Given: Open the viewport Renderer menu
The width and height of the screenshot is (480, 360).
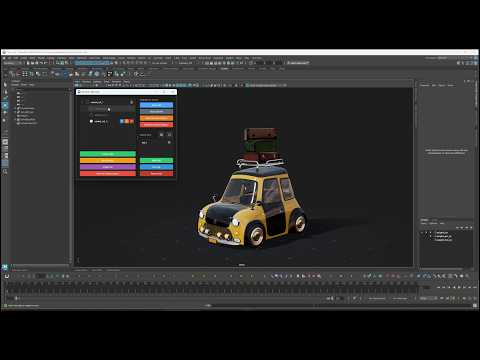Looking at the screenshot, I should coord(117,81).
